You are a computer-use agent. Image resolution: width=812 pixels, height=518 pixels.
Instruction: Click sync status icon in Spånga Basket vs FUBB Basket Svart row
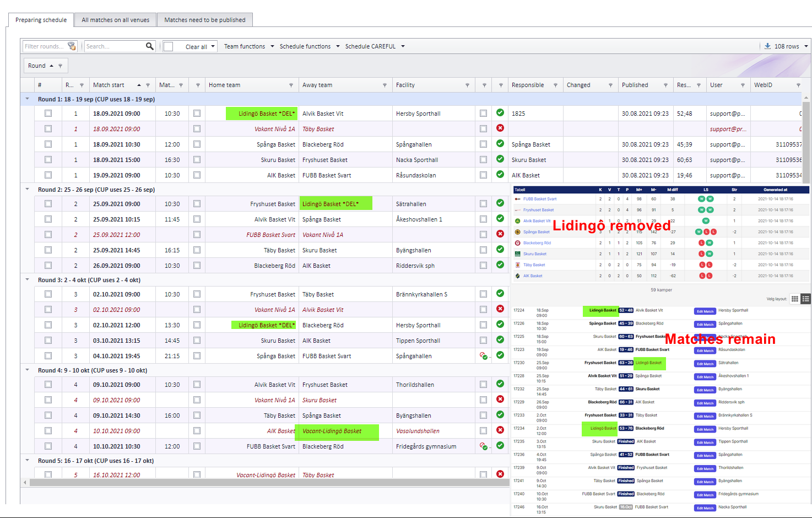click(x=483, y=356)
